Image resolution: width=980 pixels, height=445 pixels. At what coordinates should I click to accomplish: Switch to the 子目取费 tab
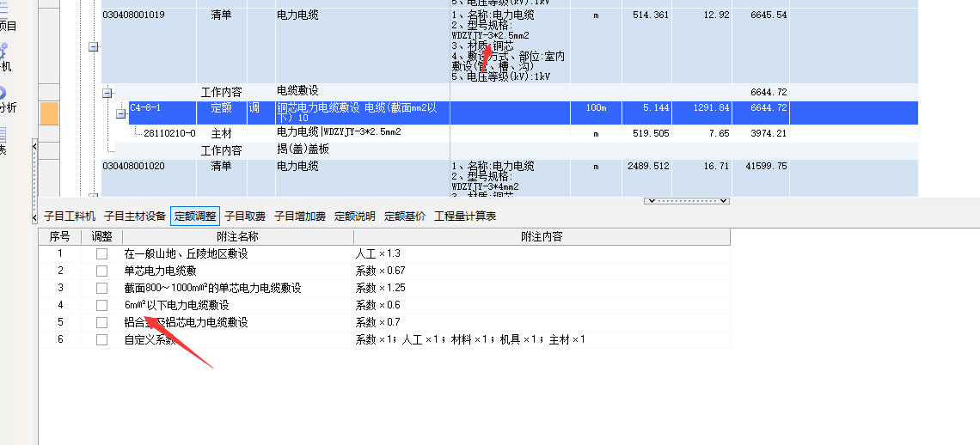coord(245,216)
